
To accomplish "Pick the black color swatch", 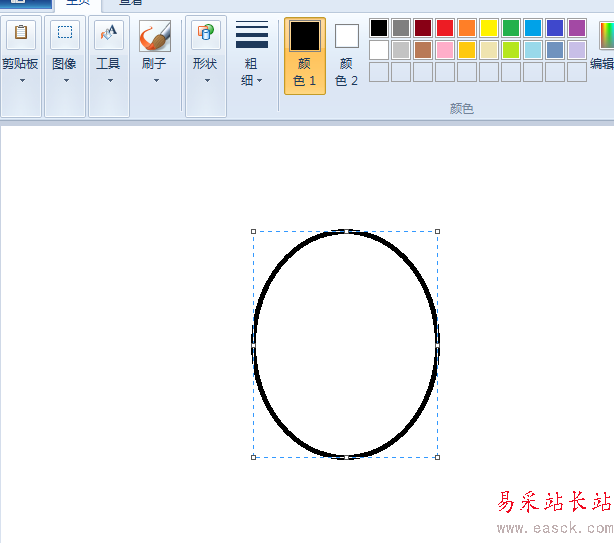I will tap(379, 28).
